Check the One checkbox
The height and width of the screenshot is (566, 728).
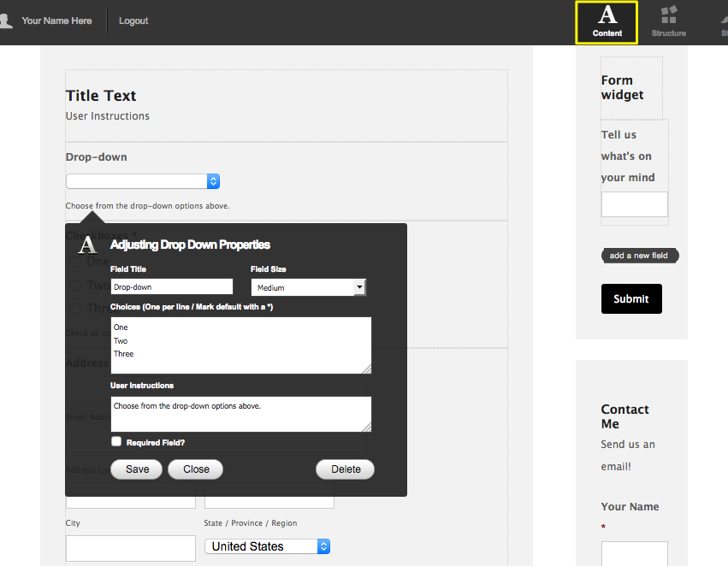(75, 262)
